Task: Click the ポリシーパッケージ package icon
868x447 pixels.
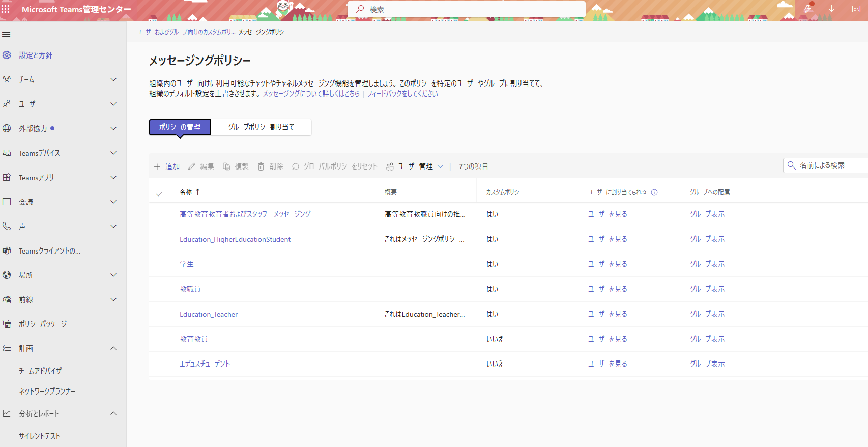Action: 7,324
